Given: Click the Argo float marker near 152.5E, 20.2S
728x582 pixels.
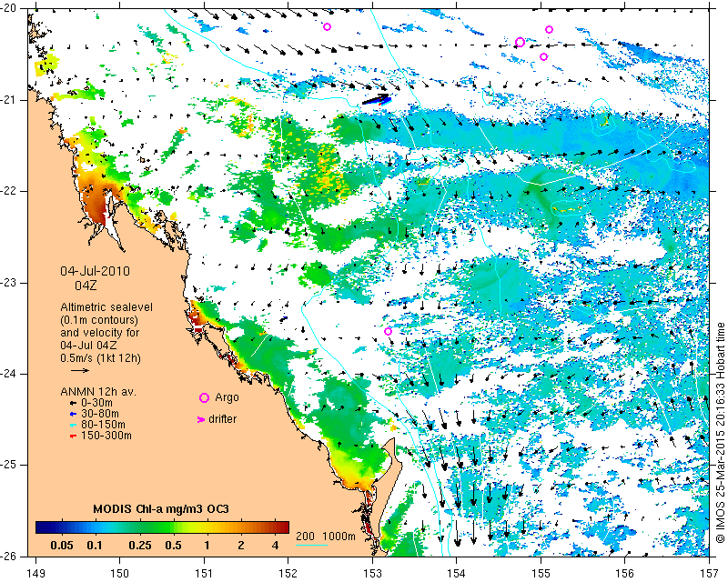Looking at the screenshot, I should [x=327, y=27].
